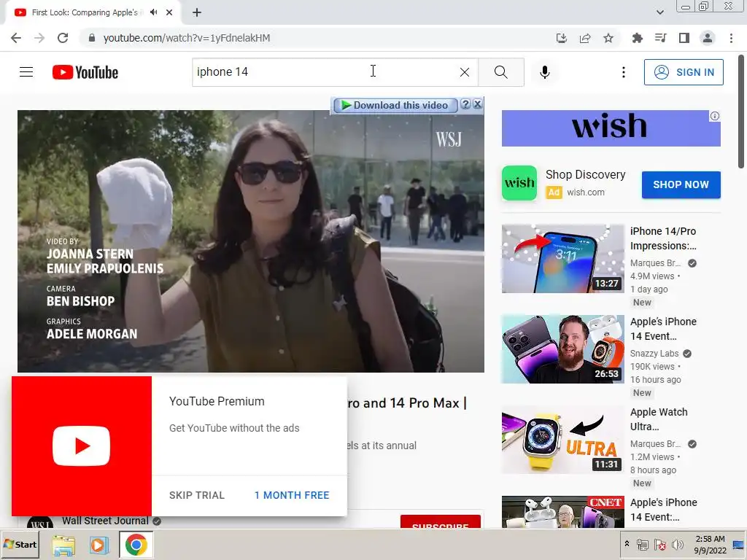View site lock information

click(x=92, y=38)
